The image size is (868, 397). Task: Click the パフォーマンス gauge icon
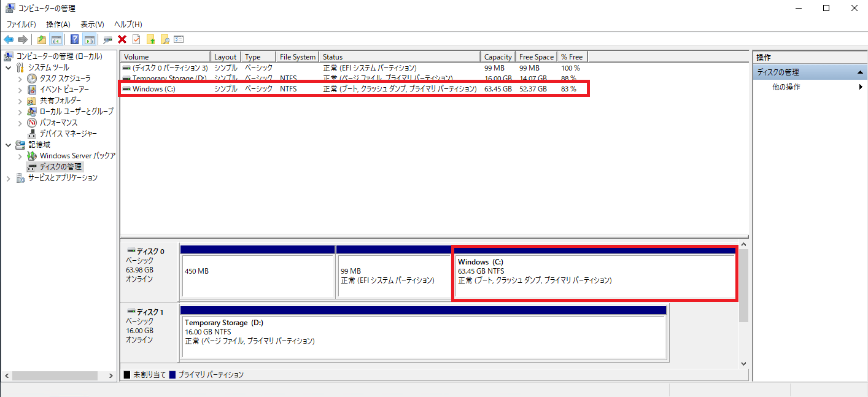[x=32, y=122]
